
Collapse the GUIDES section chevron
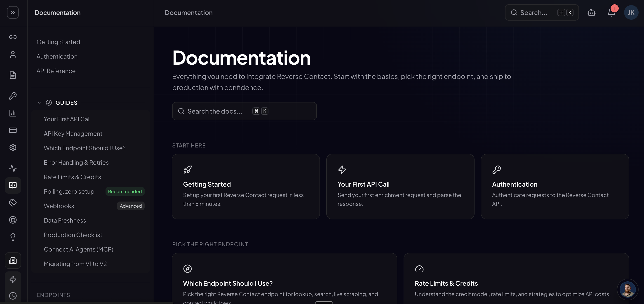pyautogui.click(x=39, y=103)
